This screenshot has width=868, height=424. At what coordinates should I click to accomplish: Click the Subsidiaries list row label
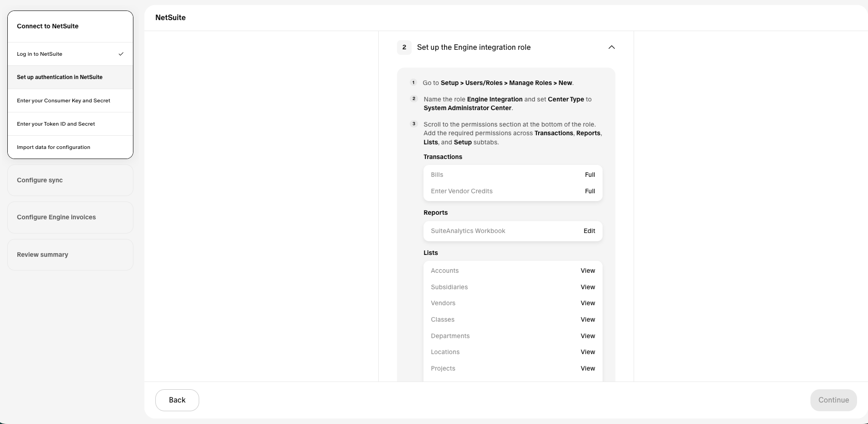click(449, 287)
